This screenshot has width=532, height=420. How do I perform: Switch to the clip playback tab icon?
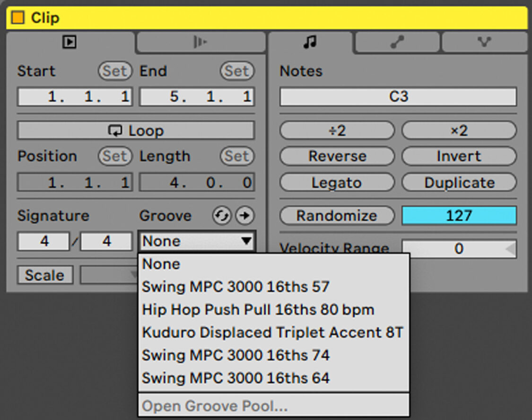click(x=70, y=42)
